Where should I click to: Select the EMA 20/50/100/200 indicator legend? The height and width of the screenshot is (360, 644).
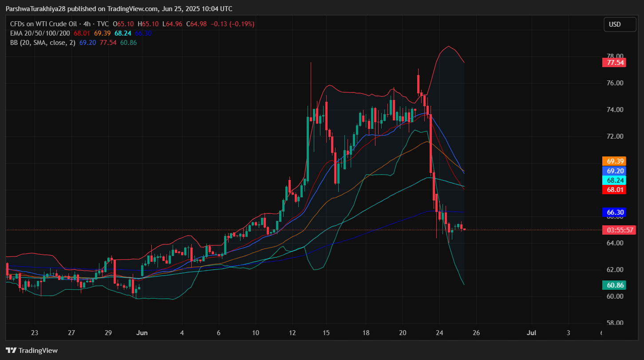point(40,33)
